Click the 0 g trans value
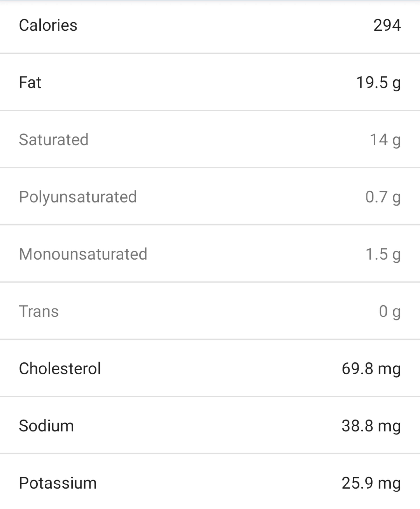The height and width of the screenshot is (509, 420). point(389,311)
